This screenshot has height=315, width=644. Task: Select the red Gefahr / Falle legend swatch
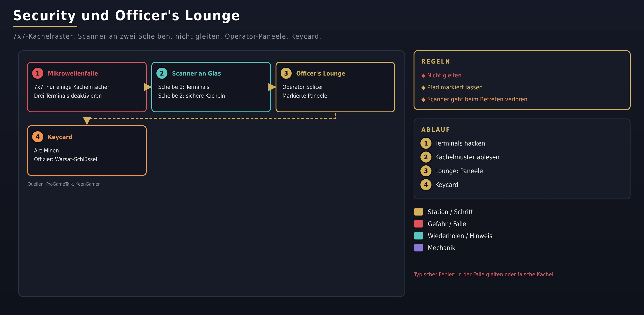click(419, 224)
